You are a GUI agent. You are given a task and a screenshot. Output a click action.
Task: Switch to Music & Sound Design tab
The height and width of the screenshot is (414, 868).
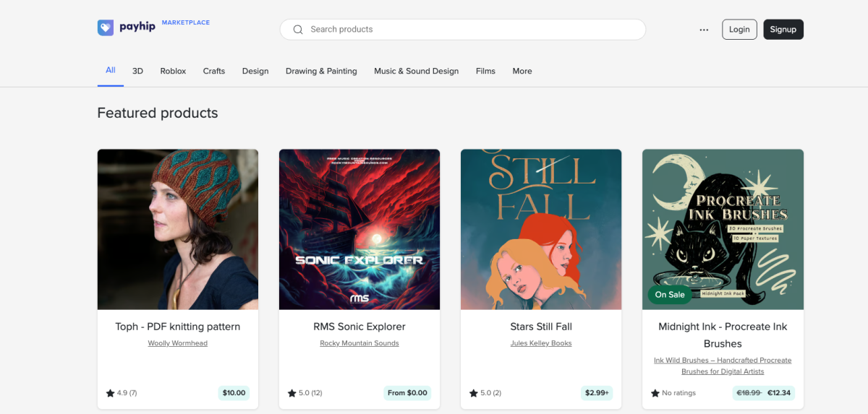click(x=416, y=71)
